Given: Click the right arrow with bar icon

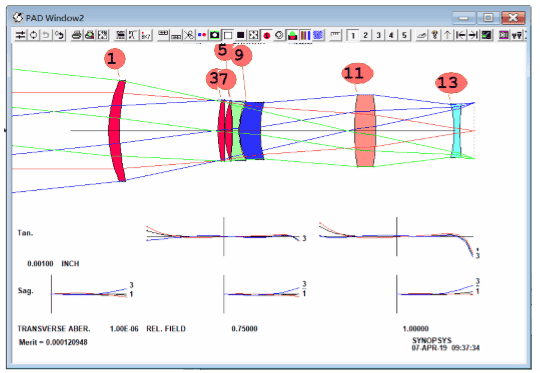Looking at the screenshot, I should (473, 35).
